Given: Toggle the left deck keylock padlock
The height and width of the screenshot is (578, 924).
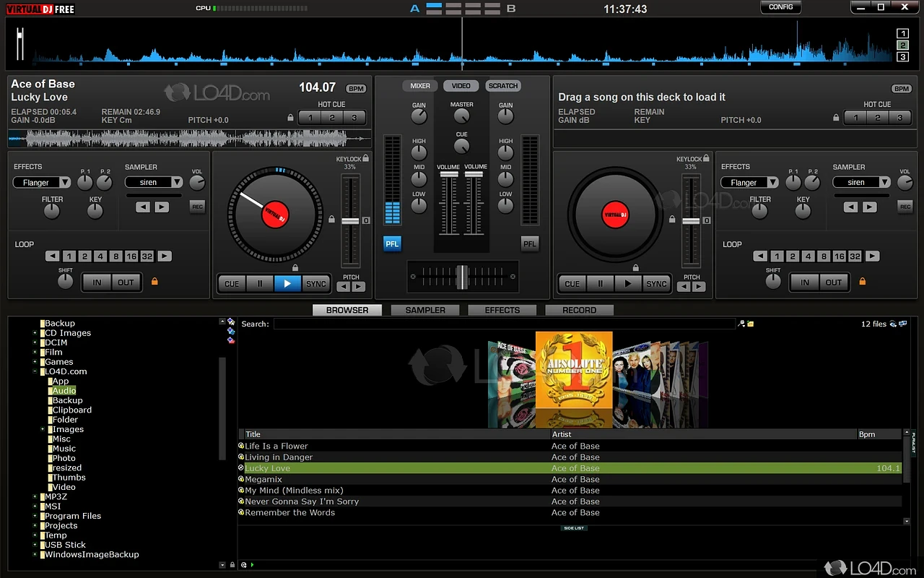Looking at the screenshot, I should (x=366, y=158).
